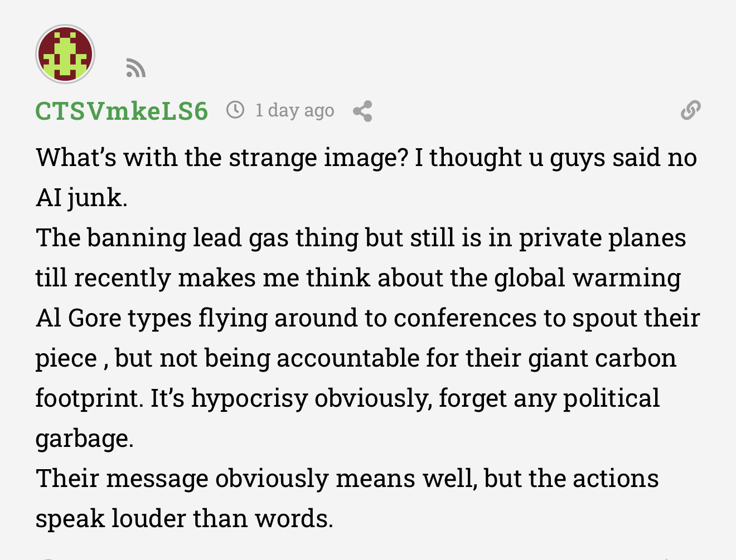Click the word "garbage." in the comment
The image size is (736, 560).
tap(84, 439)
